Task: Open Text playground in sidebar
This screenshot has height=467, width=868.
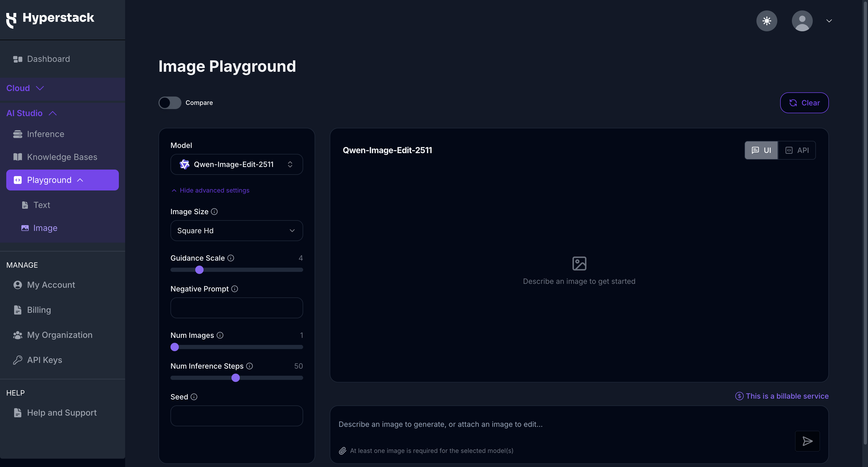Action: click(36, 205)
